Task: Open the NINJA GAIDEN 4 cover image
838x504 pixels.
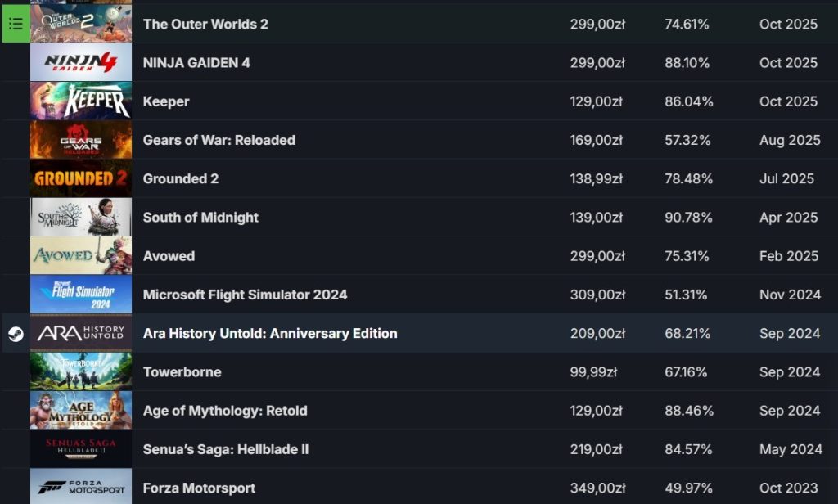Action: tap(81, 62)
